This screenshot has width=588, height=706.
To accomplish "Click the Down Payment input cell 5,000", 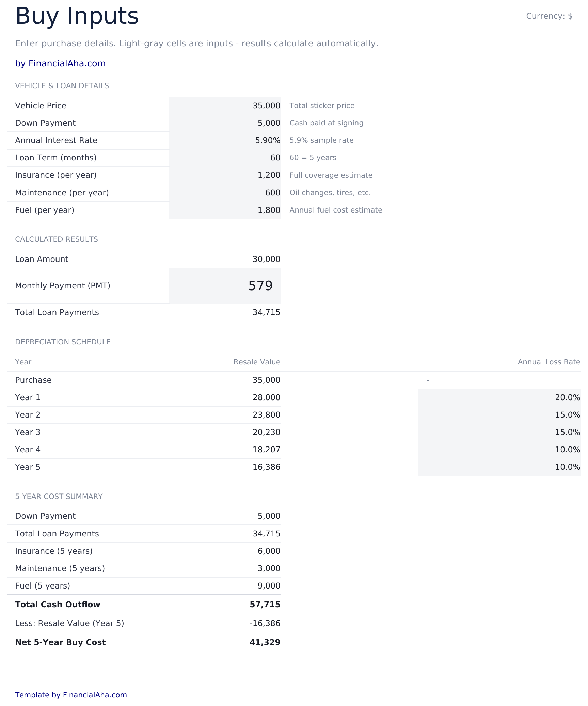I will tap(225, 123).
